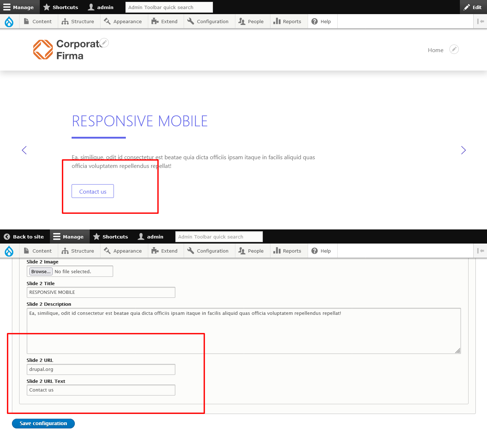
Task: Open Help via the question mark icon
Action: (314, 21)
